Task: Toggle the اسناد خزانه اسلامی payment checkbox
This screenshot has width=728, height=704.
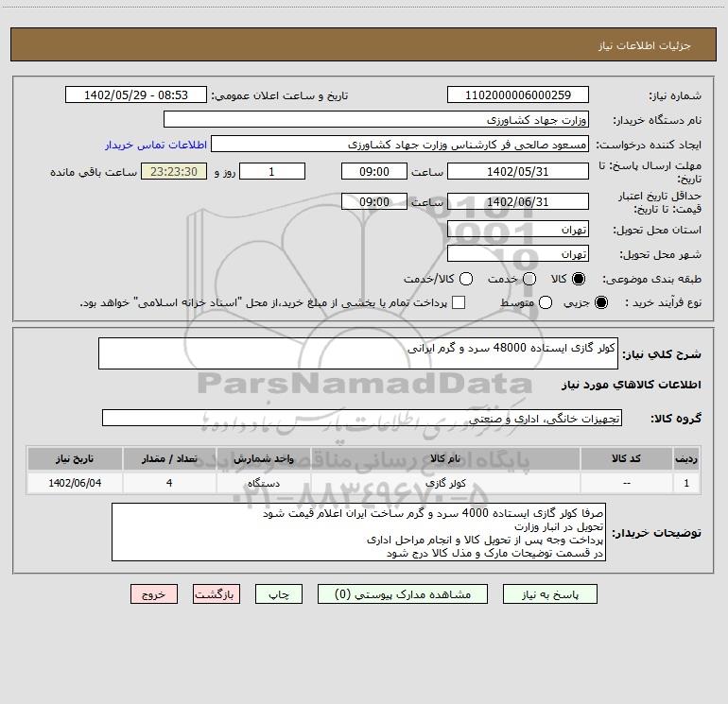Action: 459,302
